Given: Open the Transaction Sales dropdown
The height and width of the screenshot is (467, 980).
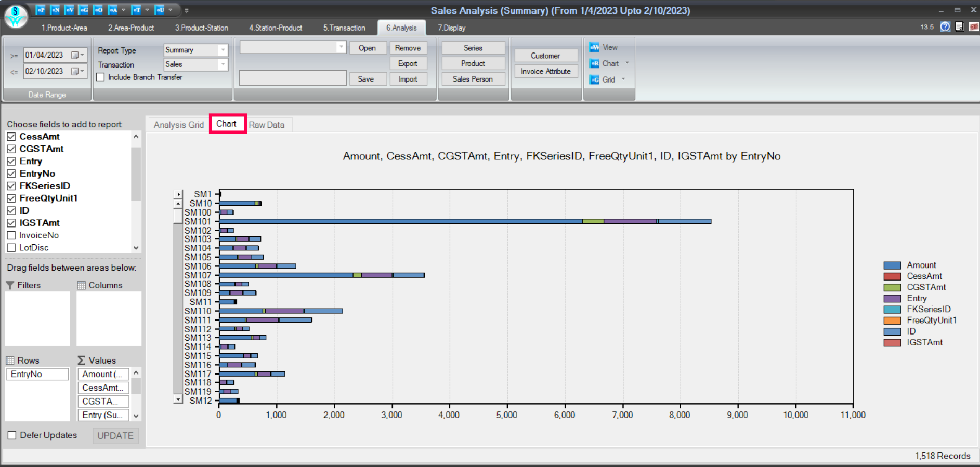Looking at the screenshot, I should (223, 64).
